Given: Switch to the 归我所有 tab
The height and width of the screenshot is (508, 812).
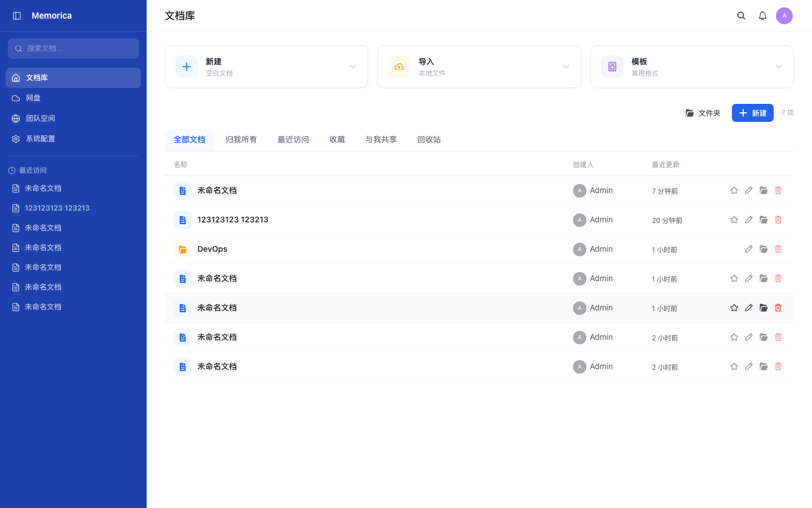Looking at the screenshot, I should coord(241,139).
